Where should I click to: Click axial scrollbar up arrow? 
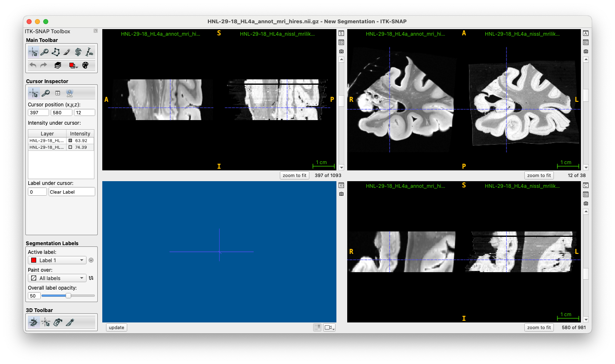586,59
